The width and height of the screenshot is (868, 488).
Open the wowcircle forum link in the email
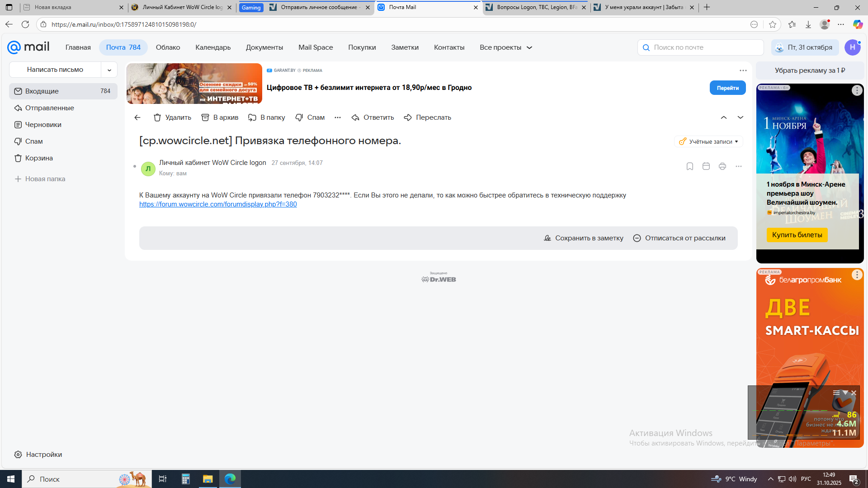coord(218,204)
